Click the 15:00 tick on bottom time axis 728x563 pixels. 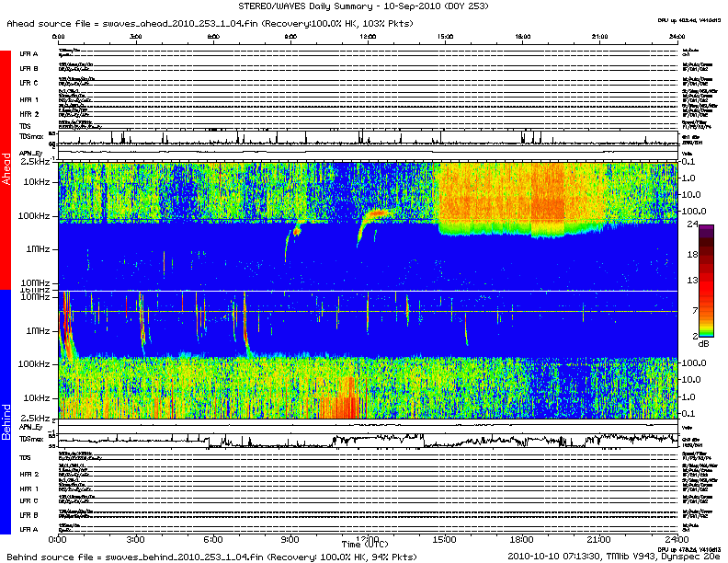click(x=445, y=537)
